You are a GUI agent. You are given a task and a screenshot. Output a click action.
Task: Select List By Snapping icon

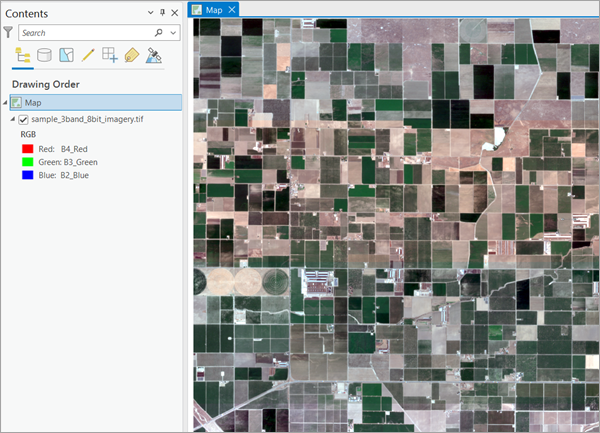[x=110, y=56]
